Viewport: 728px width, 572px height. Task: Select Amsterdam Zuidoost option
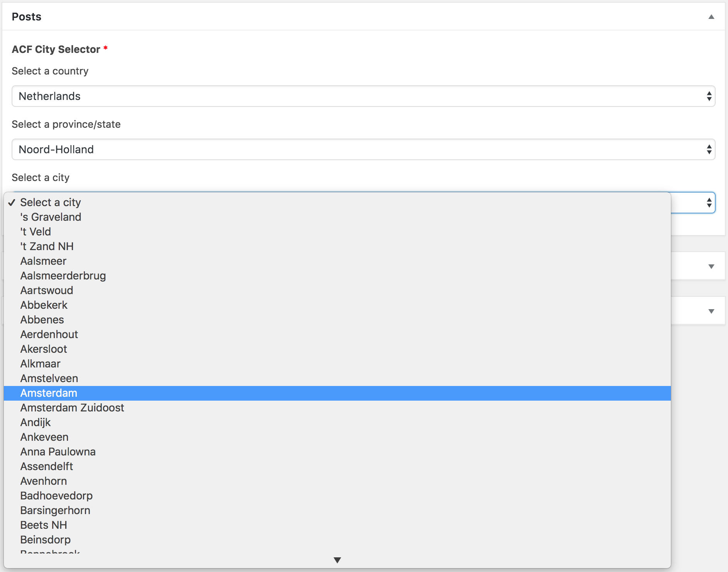[337, 408]
